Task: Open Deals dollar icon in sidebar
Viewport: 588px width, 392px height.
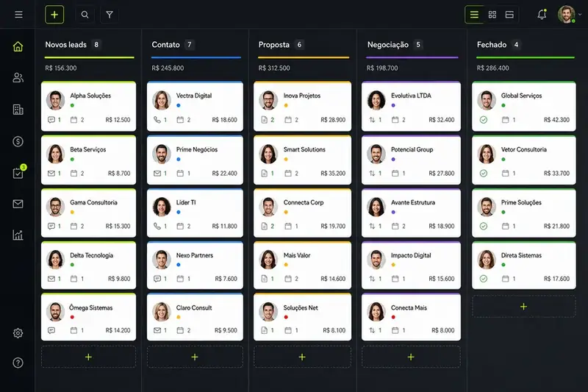Action: coord(18,141)
